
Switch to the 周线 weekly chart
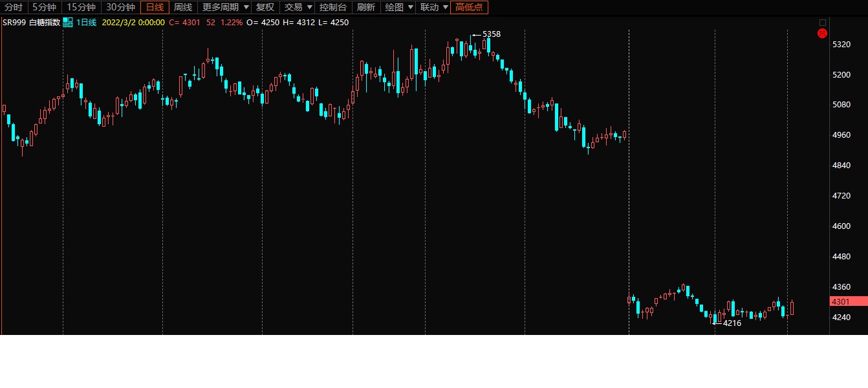(183, 8)
